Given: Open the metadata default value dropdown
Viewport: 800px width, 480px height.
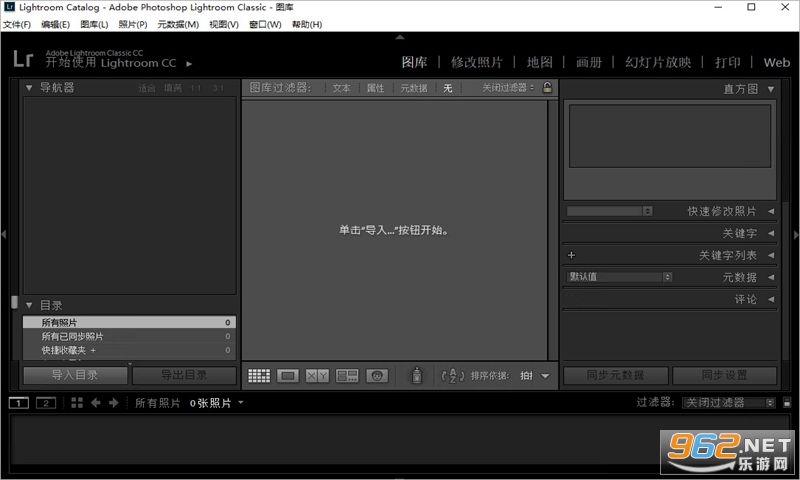Looking at the screenshot, I should pos(619,277).
